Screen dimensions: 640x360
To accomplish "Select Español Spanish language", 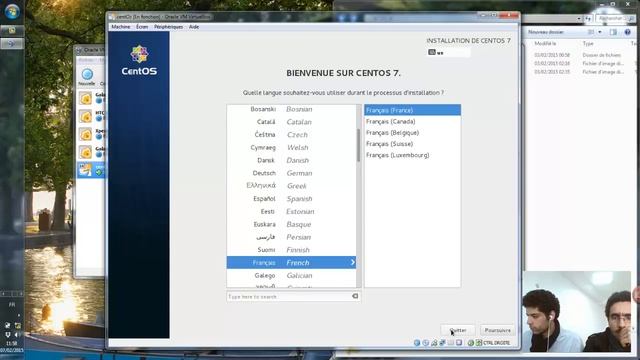I will (291, 199).
